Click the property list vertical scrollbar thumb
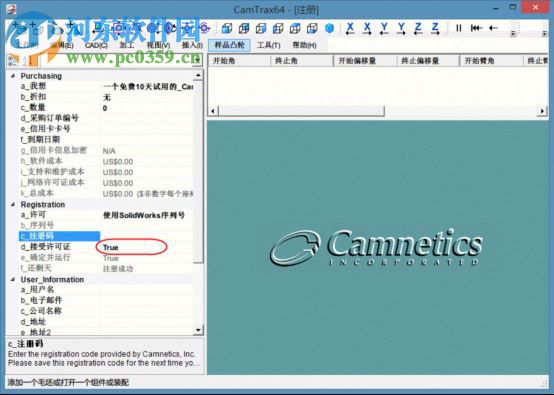This screenshot has height=395, width=554. [x=198, y=171]
